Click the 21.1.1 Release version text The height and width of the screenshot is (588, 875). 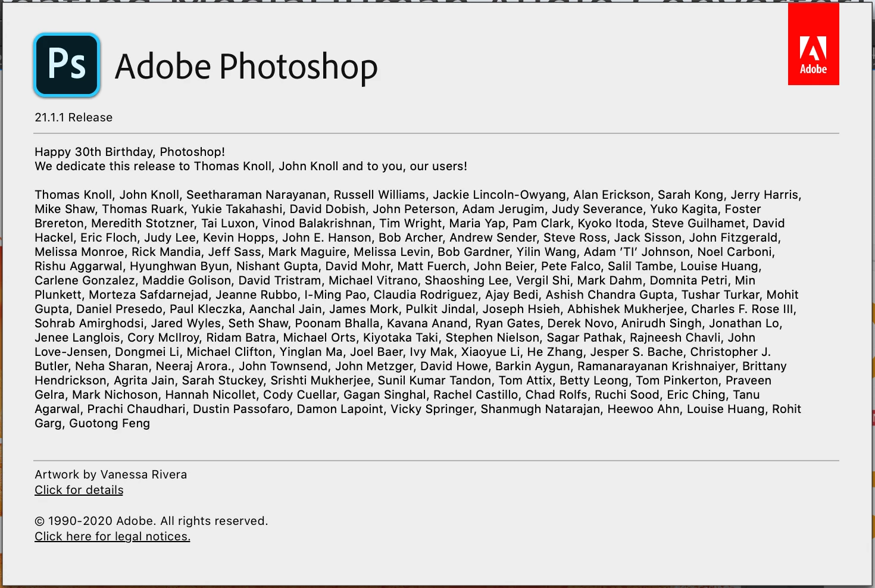(74, 117)
